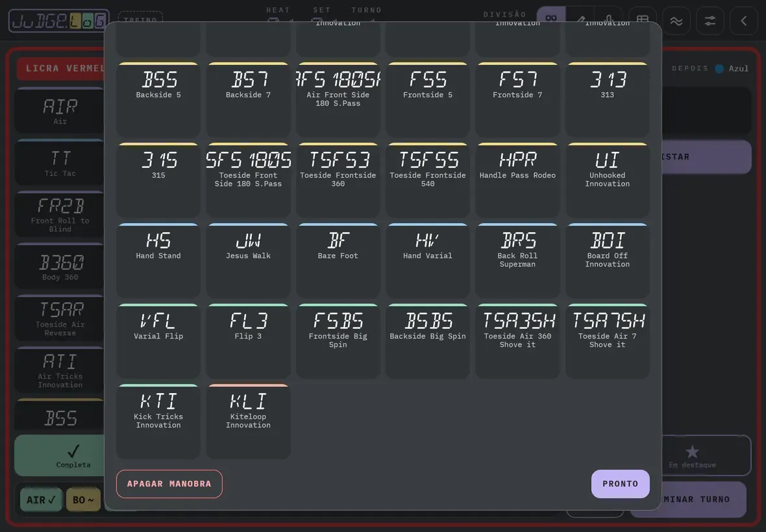Viewport: 766px width, 532px height.
Task: Pick the Kiteloop Innovation tile
Action: point(248,421)
